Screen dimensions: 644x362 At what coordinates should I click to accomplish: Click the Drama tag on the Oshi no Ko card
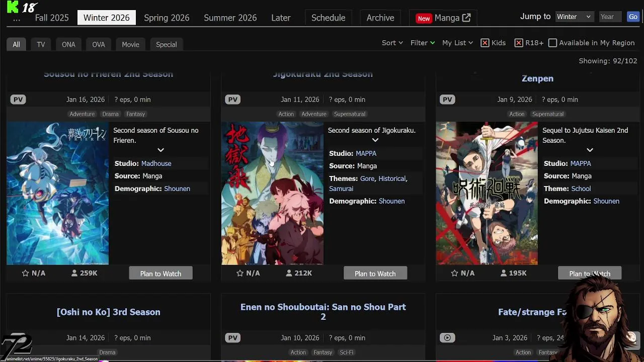(107, 352)
